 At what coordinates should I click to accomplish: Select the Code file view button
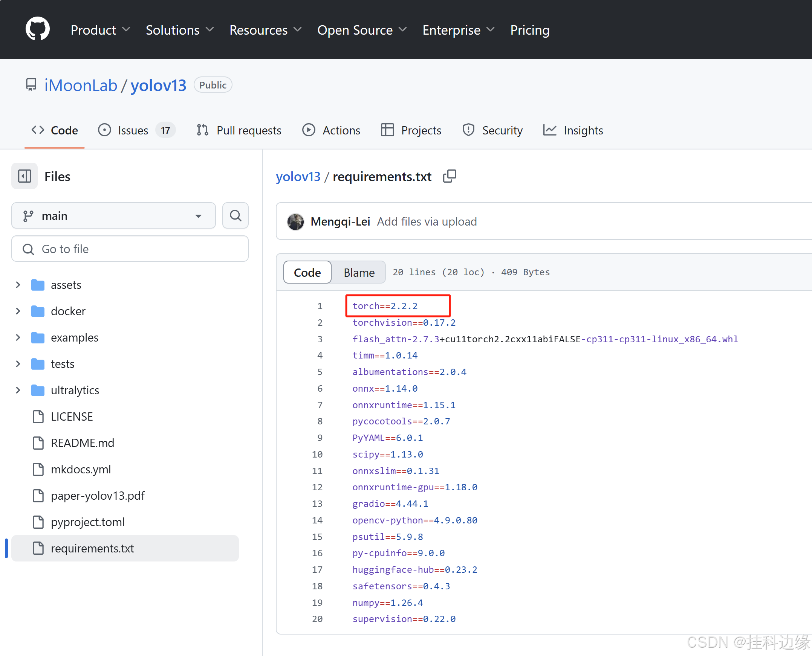coord(307,272)
